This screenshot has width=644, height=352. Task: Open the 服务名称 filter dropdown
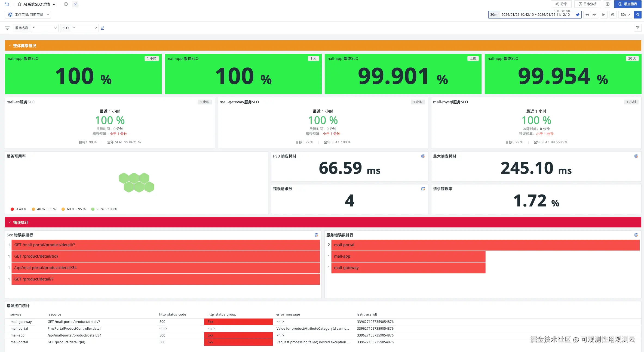pyautogui.click(x=45, y=28)
